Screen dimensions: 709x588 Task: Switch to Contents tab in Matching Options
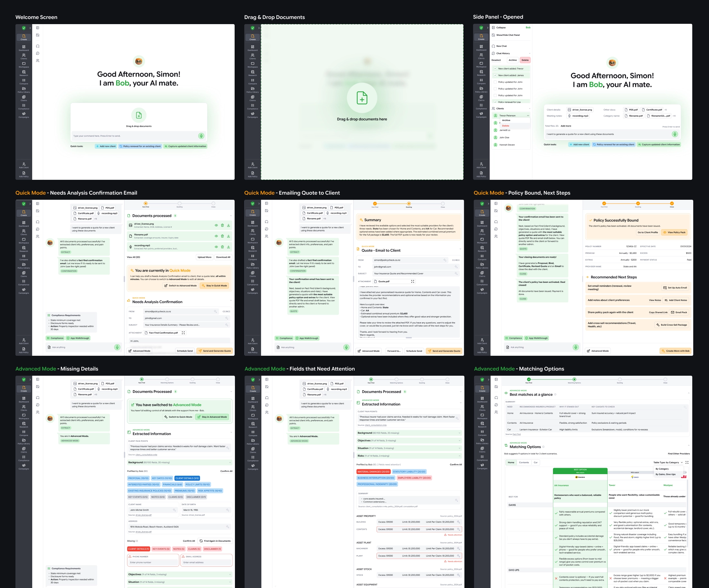pyautogui.click(x=524, y=463)
